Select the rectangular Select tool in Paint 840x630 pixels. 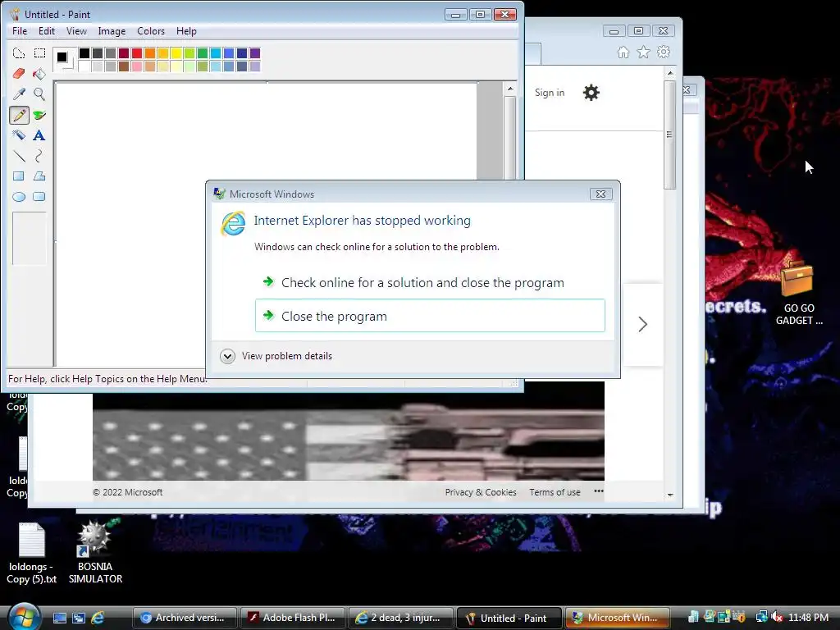click(x=39, y=53)
